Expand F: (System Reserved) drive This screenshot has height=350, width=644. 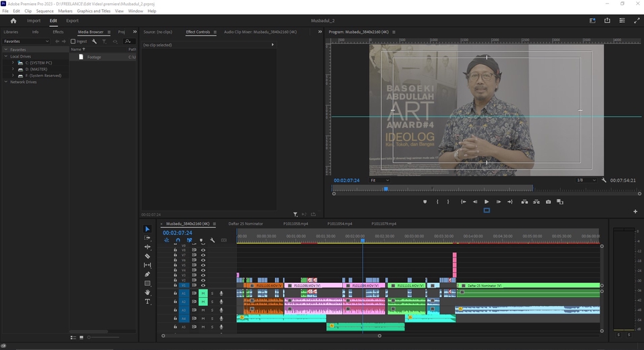pos(13,76)
